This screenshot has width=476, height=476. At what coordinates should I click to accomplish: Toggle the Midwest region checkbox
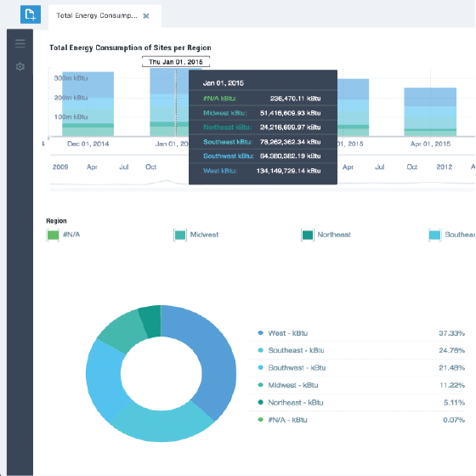point(180,235)
